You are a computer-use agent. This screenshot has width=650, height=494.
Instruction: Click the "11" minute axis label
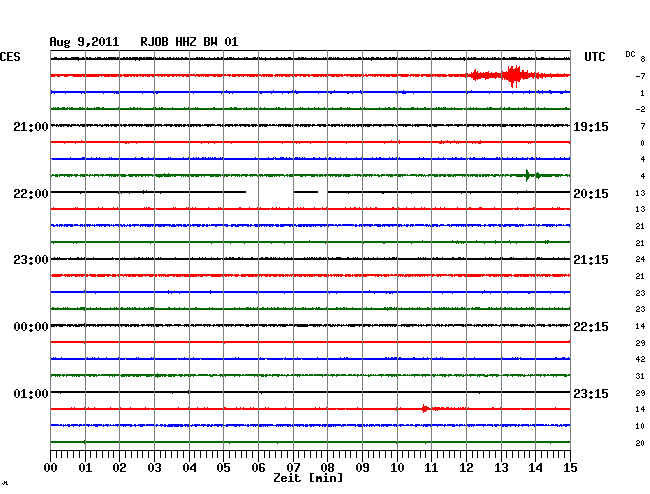point(431,468)
